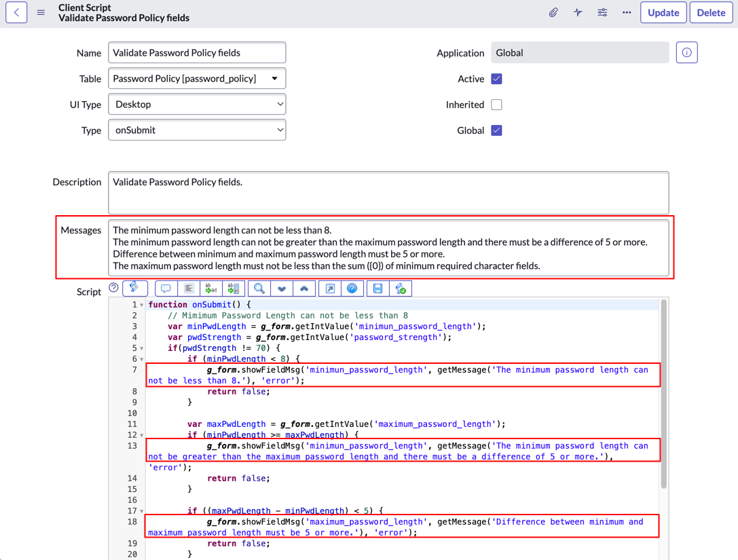Uncheck the Active checkbox
This screenshot has width=738, height=560.
[496, 79]
